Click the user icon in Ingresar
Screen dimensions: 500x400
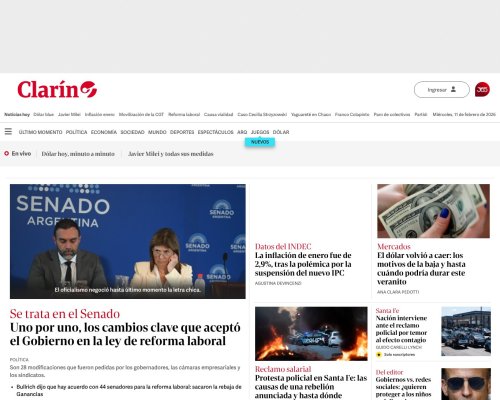click(453, 89)
